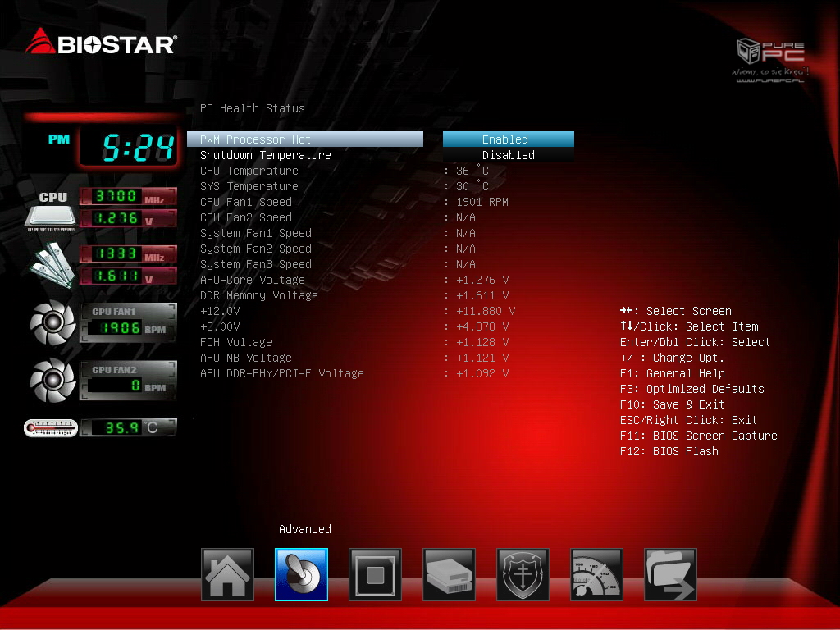840x630 pixels.
Task: Select the Shutdown Temperature option
Action: point(266,155)
